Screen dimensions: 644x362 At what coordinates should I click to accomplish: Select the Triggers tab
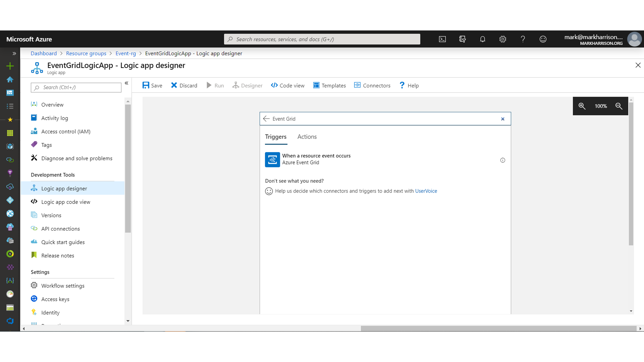point(276,137)
